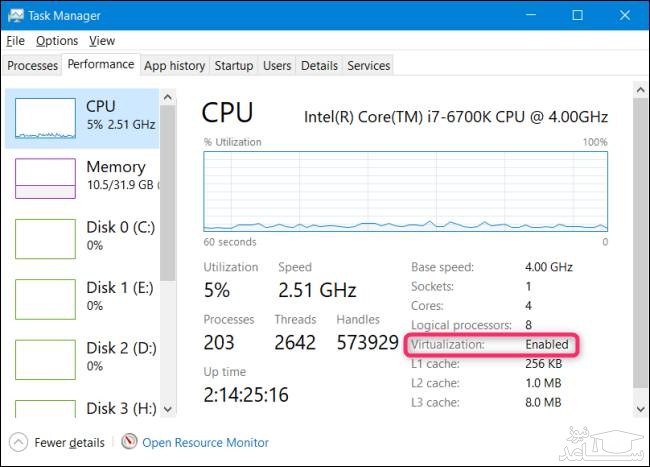Open the File menu
This screenshot has width=650, height=467.
click(15, 41)
